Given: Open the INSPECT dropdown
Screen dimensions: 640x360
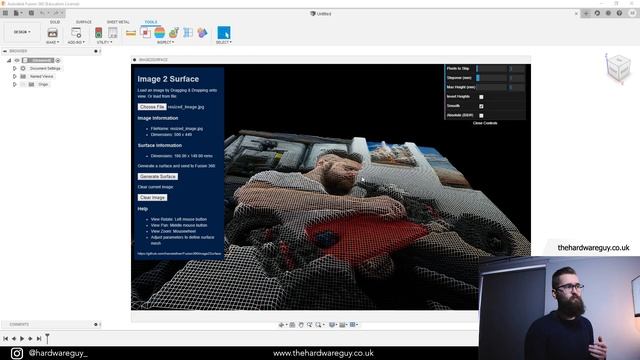Looking at the screenshot, I should [165, 42].
